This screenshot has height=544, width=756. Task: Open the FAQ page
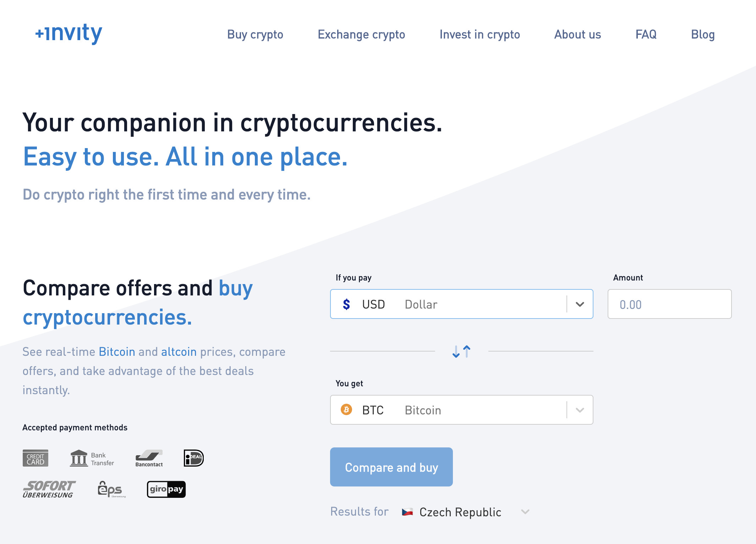point(646,34)
